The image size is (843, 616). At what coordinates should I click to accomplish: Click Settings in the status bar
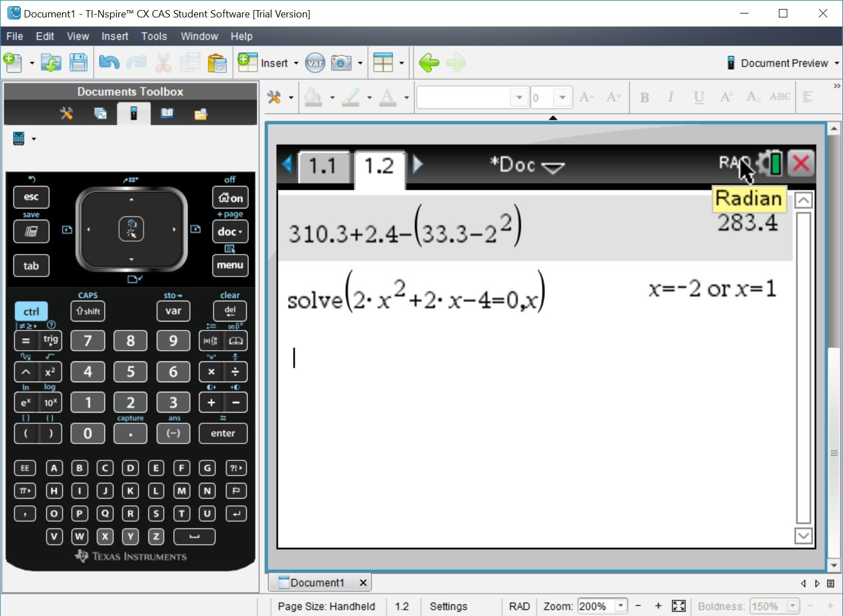[x=448, y=606]
